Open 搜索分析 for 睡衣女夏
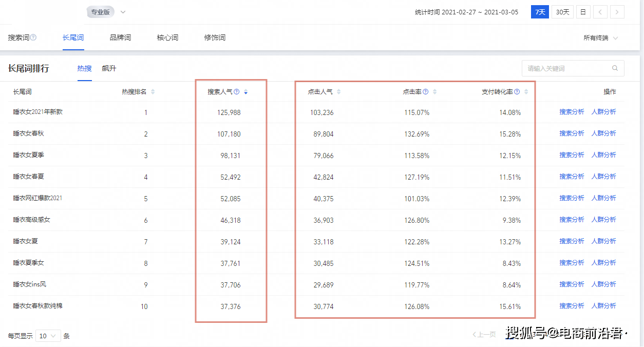644x347 pixels. [572, 241]
